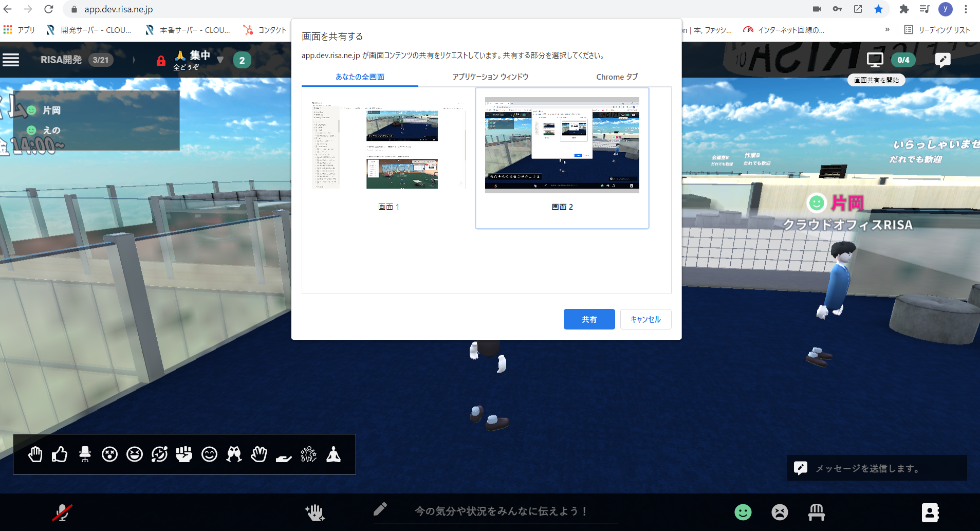
Task: Expand the hidden bookmarks chevron
Action: pyautogui.click(x=887, y=30)
